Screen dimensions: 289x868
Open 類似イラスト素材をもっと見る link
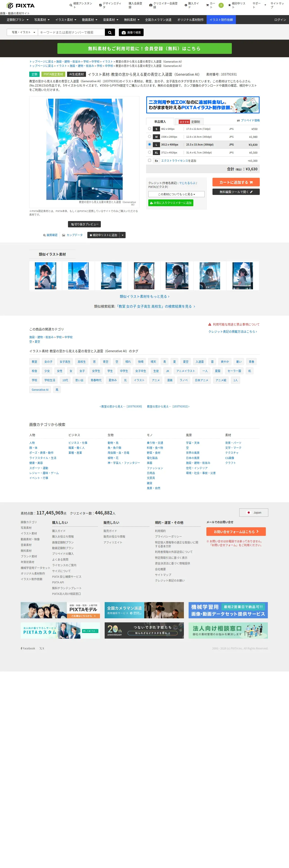coord(144,297)
